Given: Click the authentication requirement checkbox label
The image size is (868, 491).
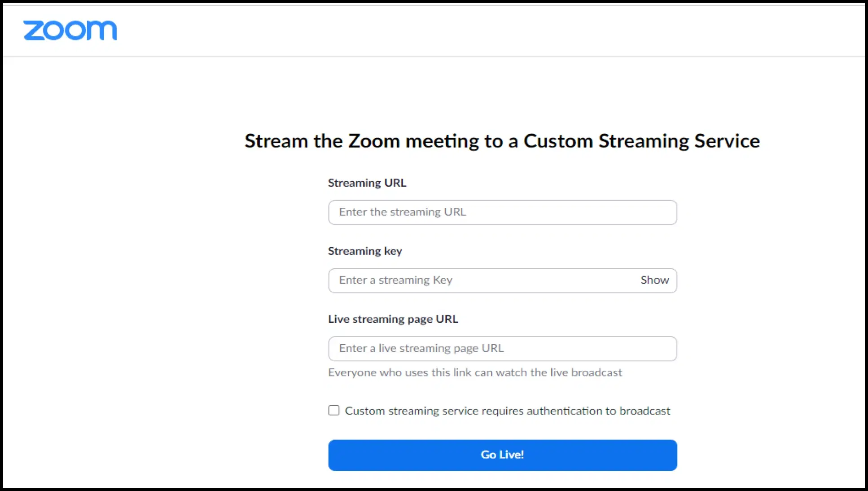Looking at the screenshot, I should [x=507, y=410].
